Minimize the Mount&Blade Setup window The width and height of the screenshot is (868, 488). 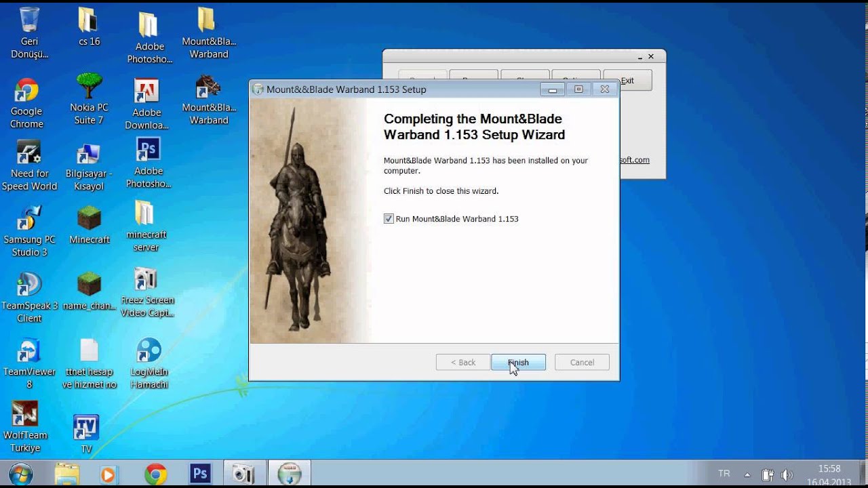(x=553, y=89)
